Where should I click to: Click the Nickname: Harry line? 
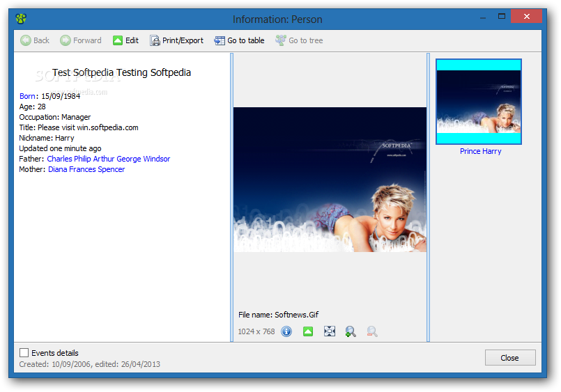47,138
